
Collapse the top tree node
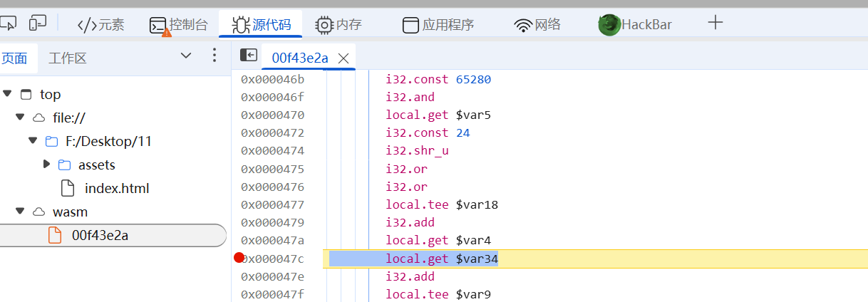click(8, 94)
